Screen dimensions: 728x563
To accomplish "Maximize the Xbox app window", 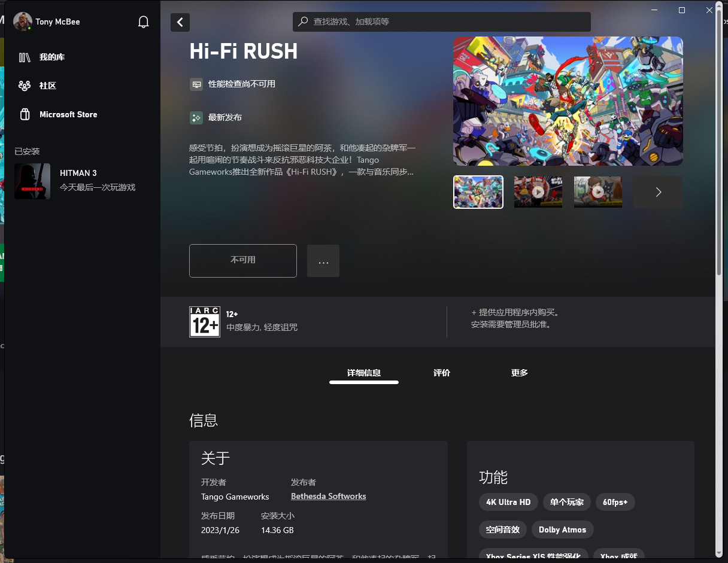I will coord(681,10).
